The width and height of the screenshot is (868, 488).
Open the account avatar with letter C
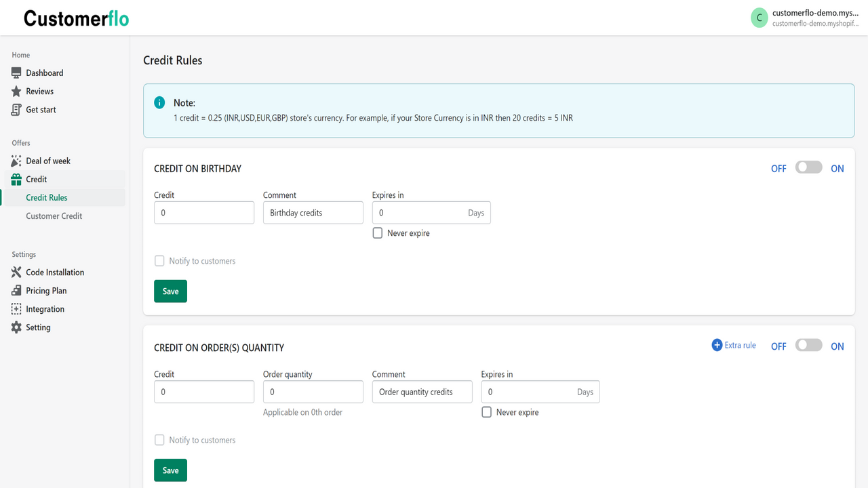(x=759, y=18)
